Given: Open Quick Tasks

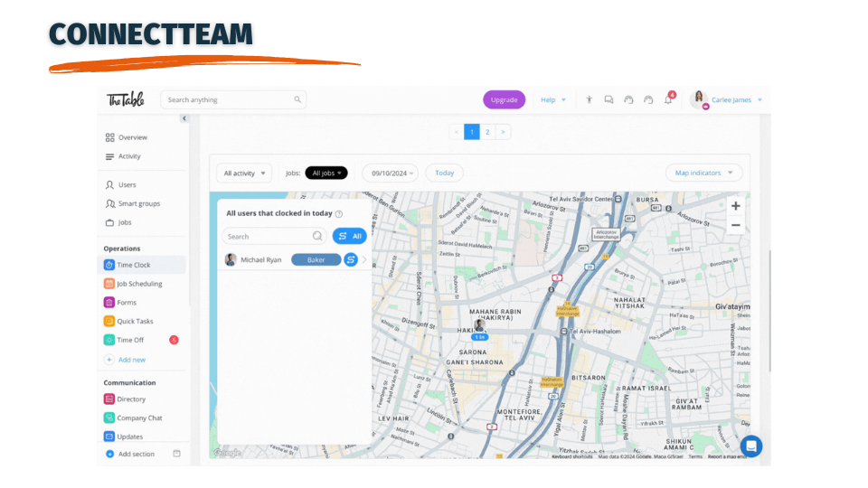Looking at the screenshot, I should (x=129, y=322).
